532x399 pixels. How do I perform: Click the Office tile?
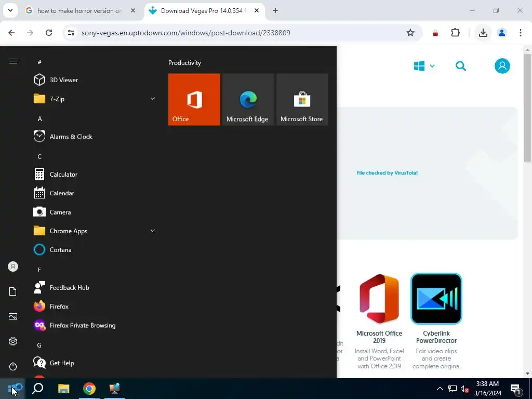[x=194, y=99]
